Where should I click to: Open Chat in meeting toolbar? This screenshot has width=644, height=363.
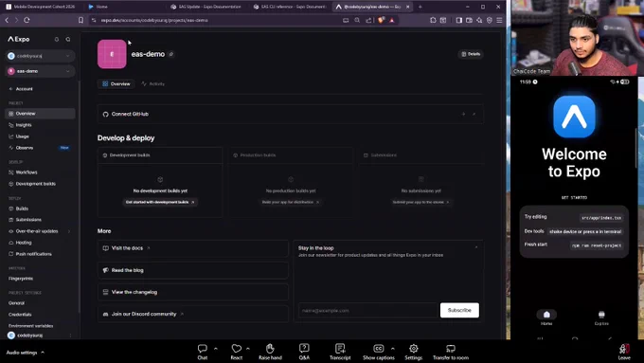[x=203, y=352]
